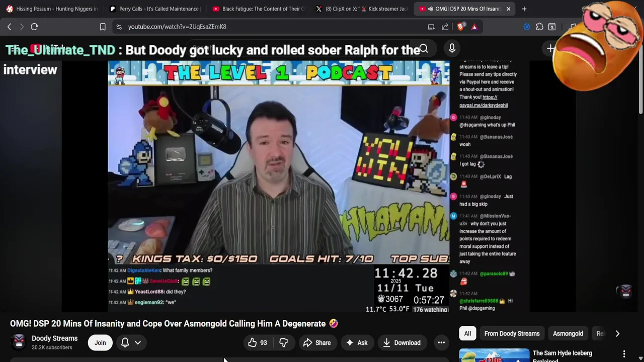Viewport: 644px width, 362px height.
Task: Click the YouTube address bar URL
Action: click(x=177, y=27)
